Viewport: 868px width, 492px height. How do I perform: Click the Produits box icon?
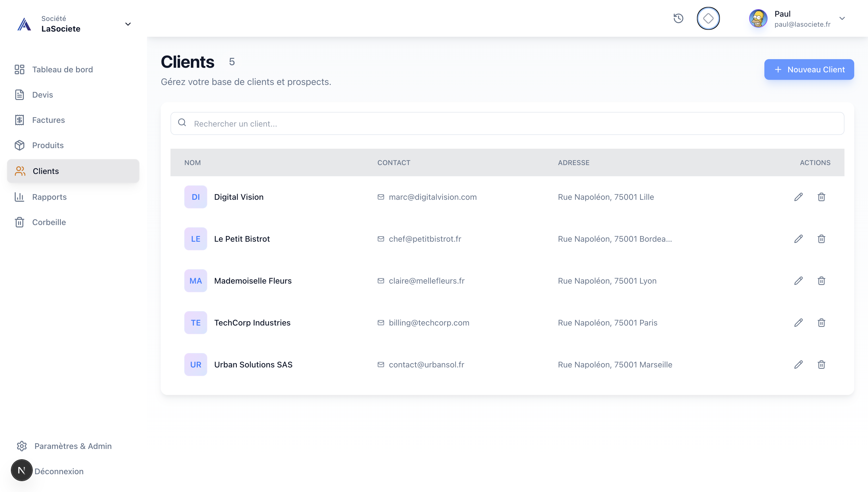19,145
